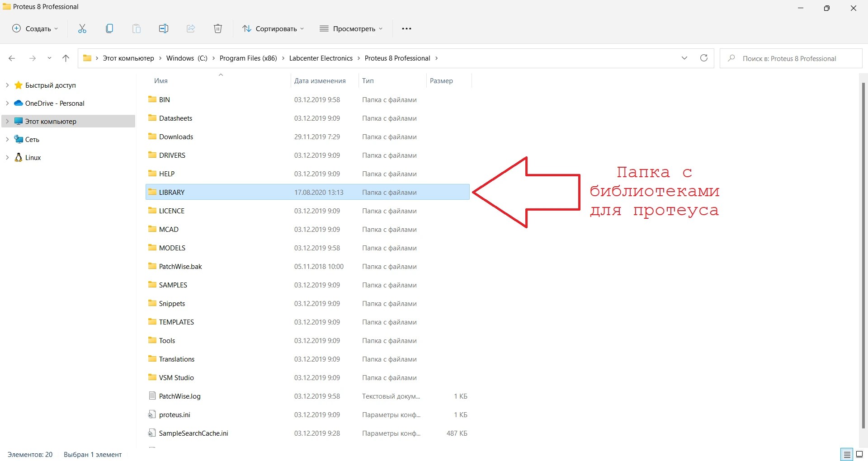Expand Быстрый доступ tree node

pos(7,85)
